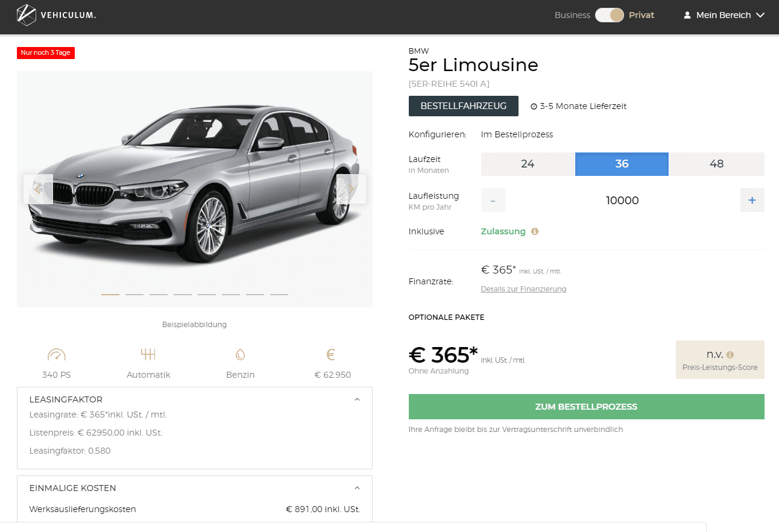This screenshot has width=779, height=532.
Task: Click the Vehiculum logo
Action: coord(56,15)
